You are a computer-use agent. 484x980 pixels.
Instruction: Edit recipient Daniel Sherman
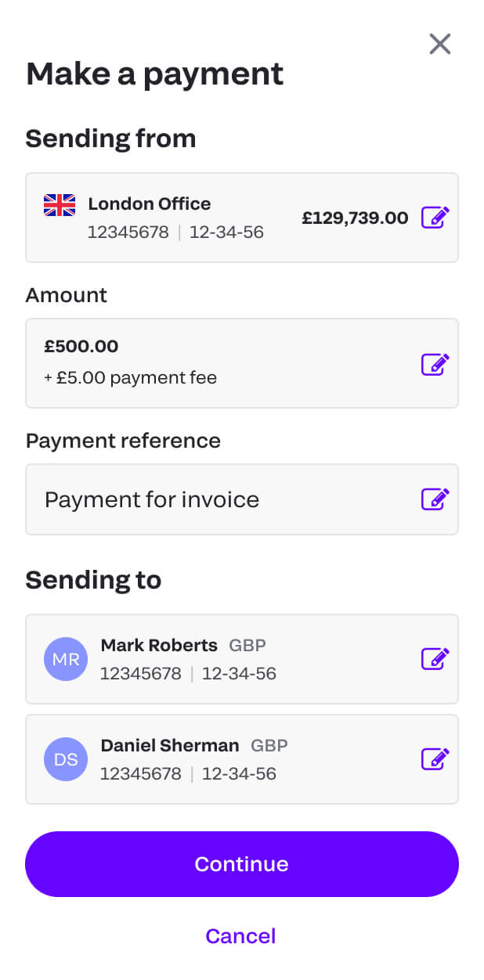[435, 758]
